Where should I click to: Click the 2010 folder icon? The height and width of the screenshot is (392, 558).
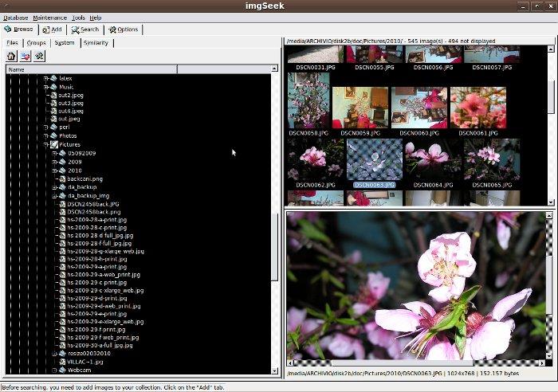pos(62,171)
